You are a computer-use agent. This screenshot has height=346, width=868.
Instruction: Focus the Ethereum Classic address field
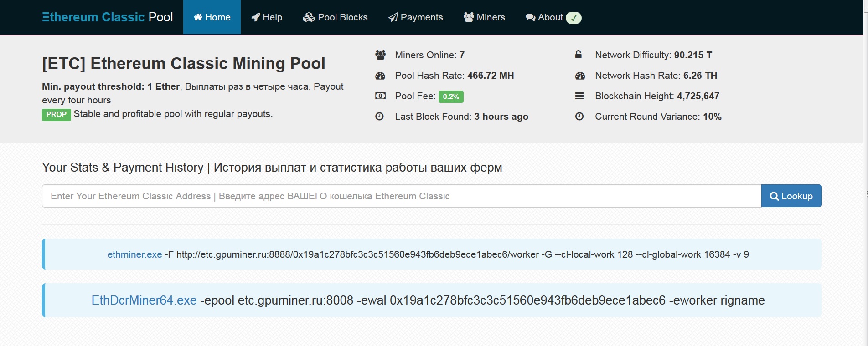[401, 196]
